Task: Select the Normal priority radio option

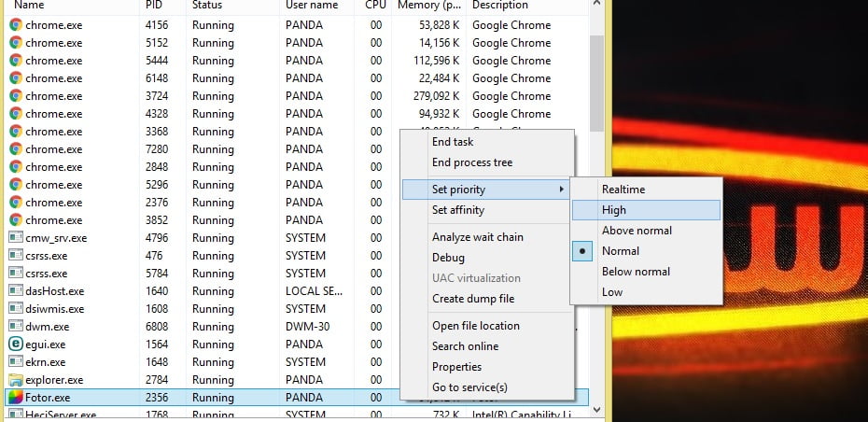Action: click(x=621, y=251)
